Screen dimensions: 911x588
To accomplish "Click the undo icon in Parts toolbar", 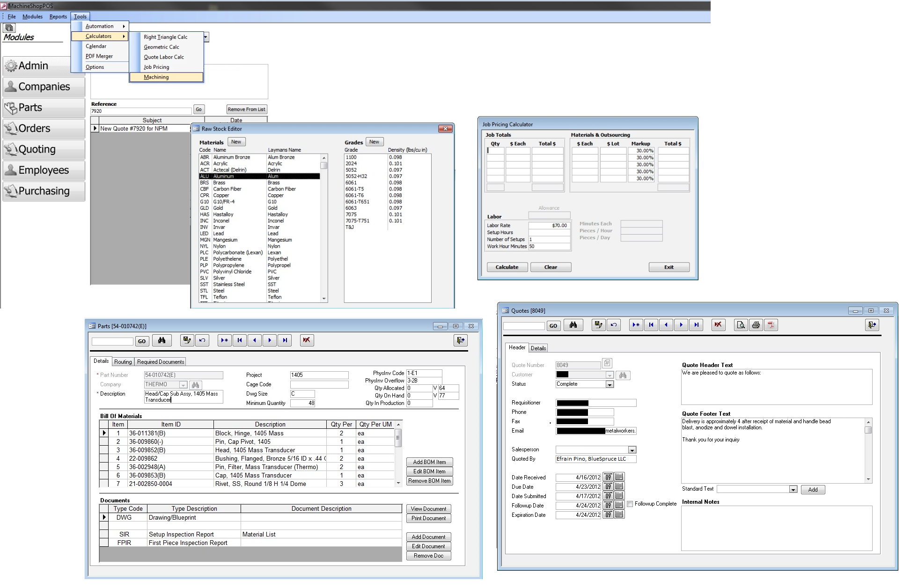I will point(202,340).
